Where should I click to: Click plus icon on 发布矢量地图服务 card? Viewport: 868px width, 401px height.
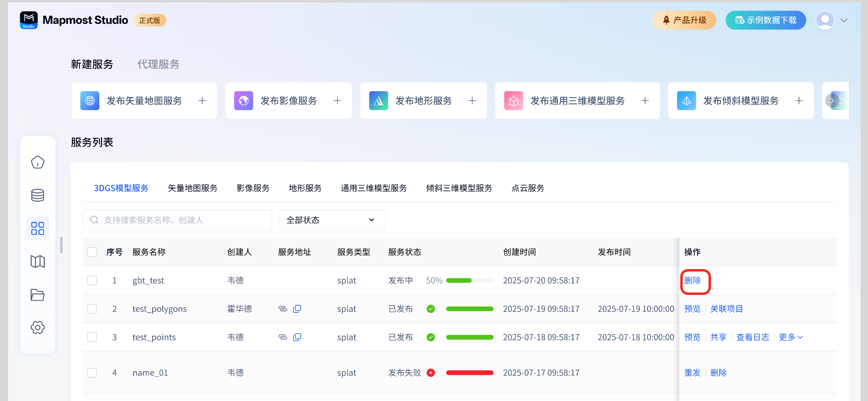(x=202, y=100)
